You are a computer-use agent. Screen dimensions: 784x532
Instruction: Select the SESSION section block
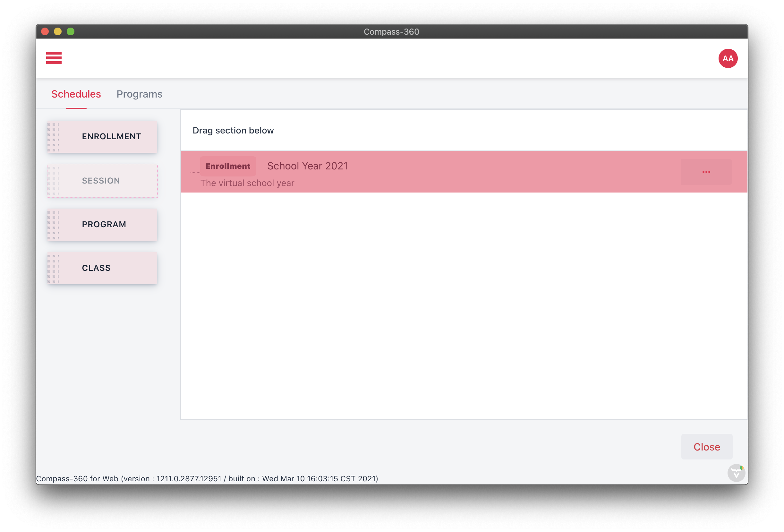pos(101,181)
